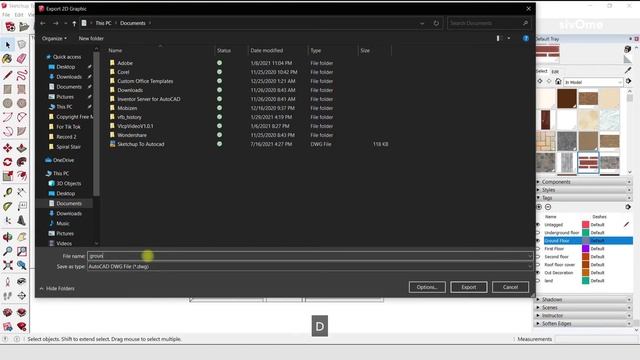Viewport: 640px width, 360px height.
Task: Toggle visibility of Roof floor cover tag
Action: click(538, 264)
